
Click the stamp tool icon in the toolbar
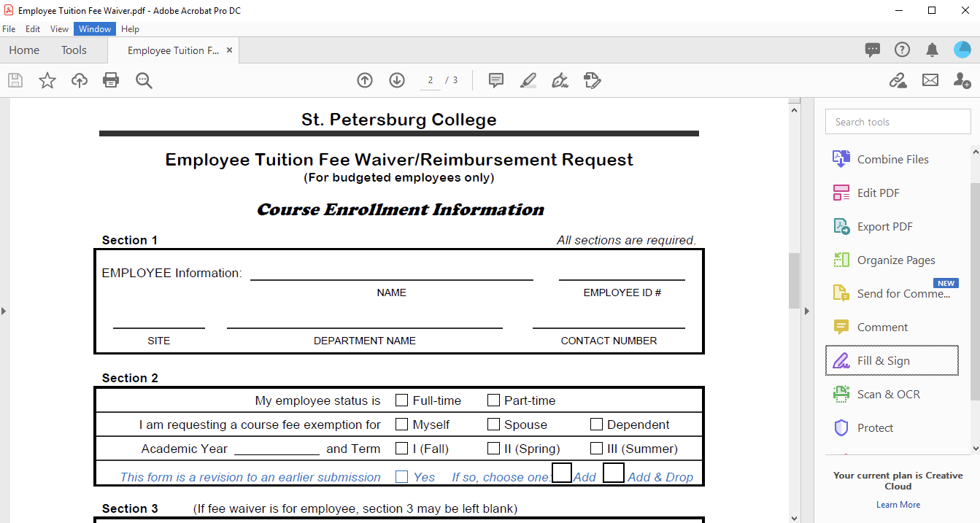(x=593, y=80)
